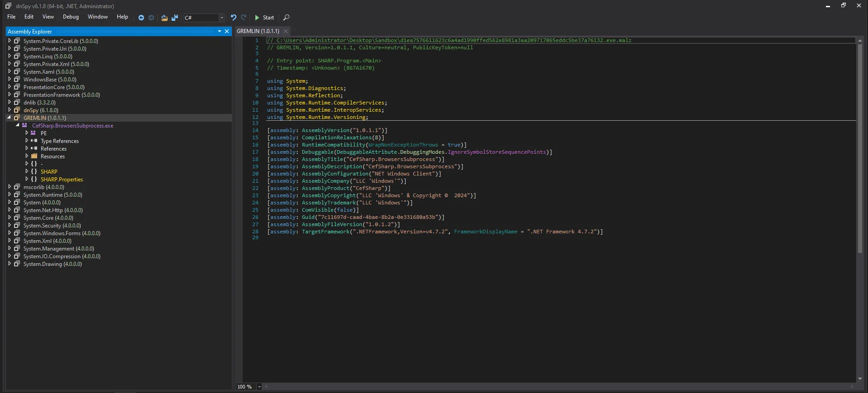Click the SHARP namespace braces icon

point(34,172)
